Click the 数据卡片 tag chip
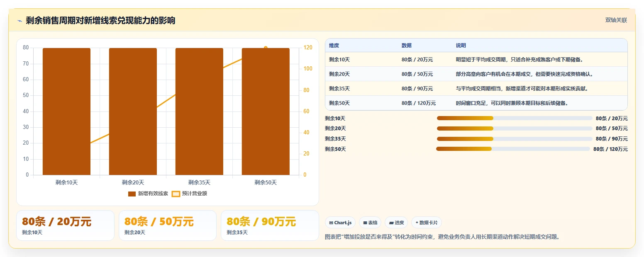This screenshot has width=644, height=257. [427, 223]
